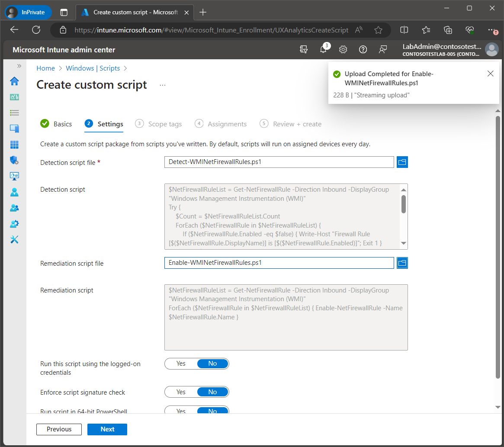This screenshot has width=504, height=447.
Task: Browse for detection script file
Action: pyautogui.click(x=402, y=162)
